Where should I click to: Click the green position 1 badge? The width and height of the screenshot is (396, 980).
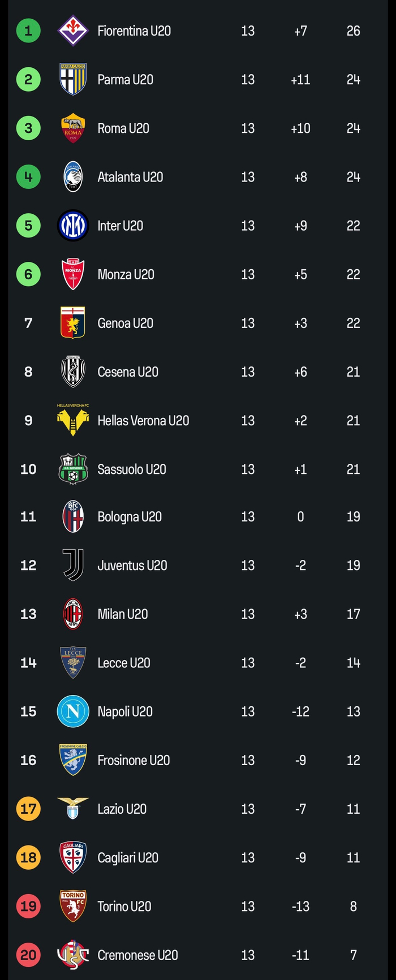coord(28,31)
